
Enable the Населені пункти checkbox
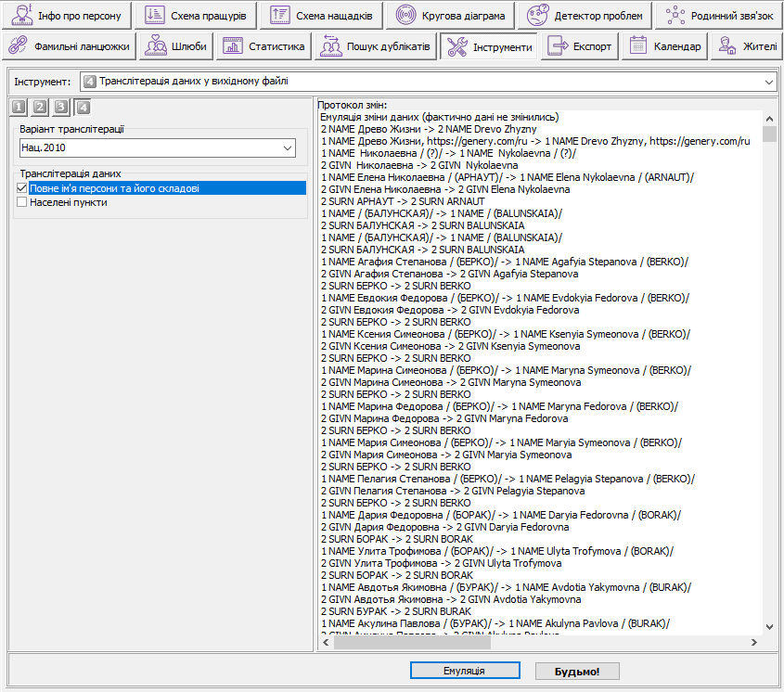pos(22,202)
